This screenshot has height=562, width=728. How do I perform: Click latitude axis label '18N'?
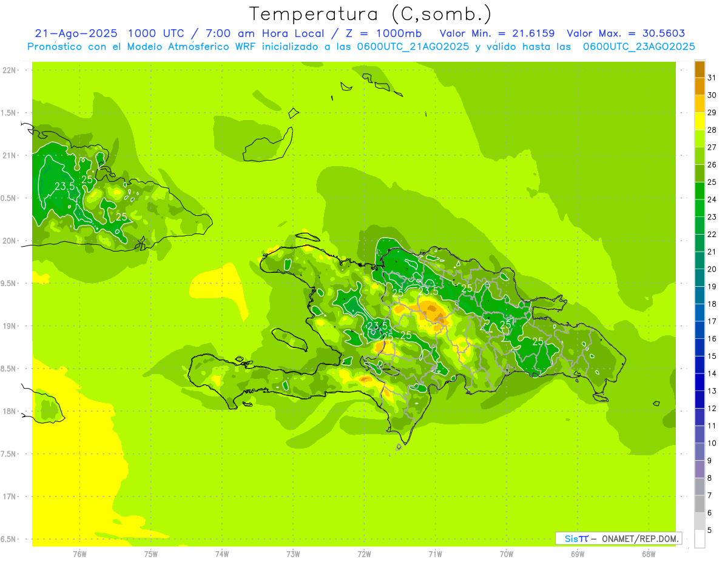pyautogui.click(x=10, y=412)
